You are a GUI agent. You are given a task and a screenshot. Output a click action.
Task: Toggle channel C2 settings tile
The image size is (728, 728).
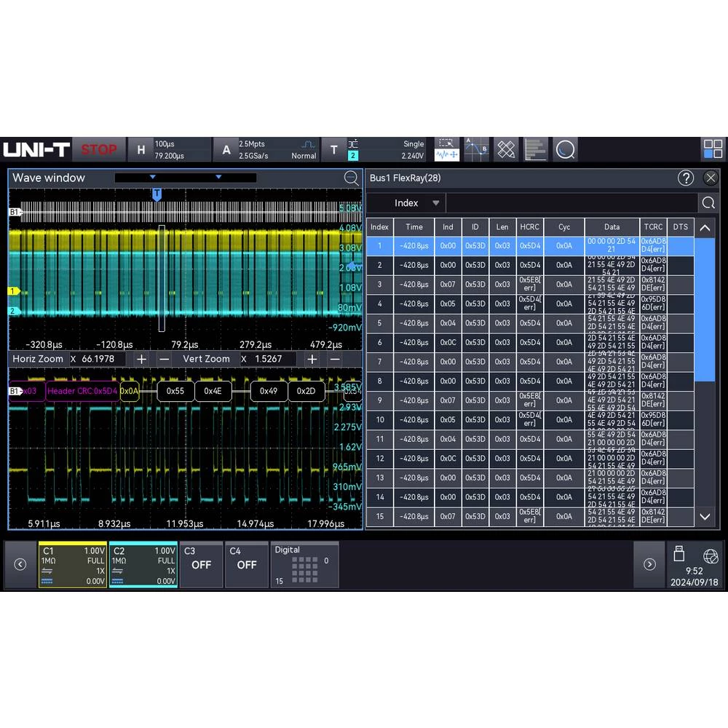point(143,565)
